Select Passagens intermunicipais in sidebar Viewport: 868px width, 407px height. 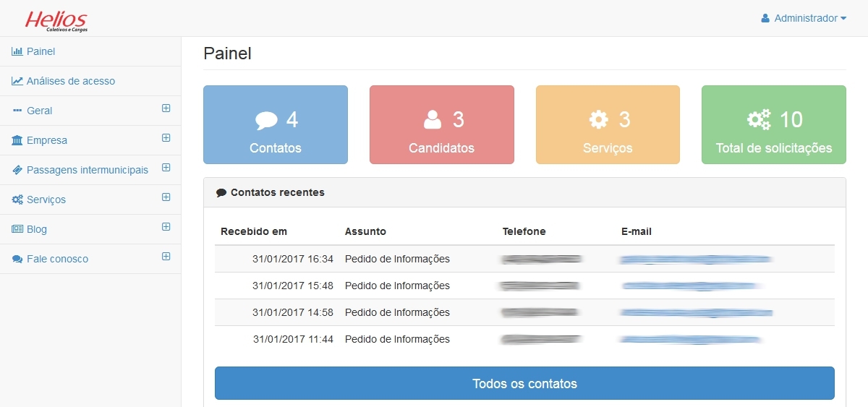pos(88,170)
